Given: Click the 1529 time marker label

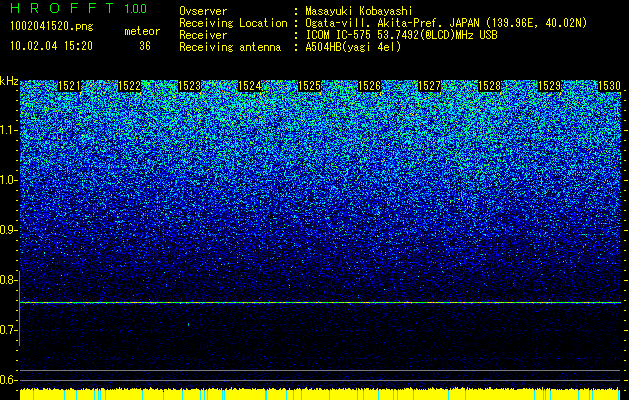Looking at the screenshot, I should [549, 86].
